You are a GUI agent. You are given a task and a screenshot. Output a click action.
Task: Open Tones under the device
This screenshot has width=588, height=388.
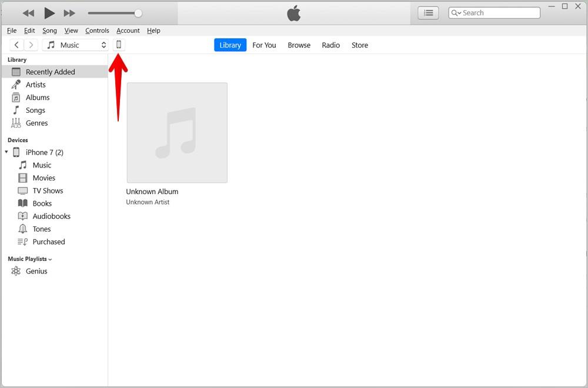coord(55,229)
